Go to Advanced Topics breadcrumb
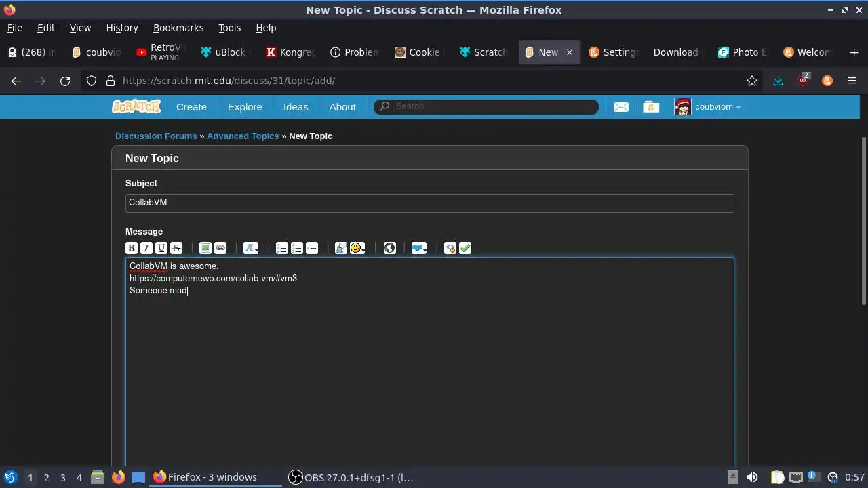This screenshot has width=868, height=488. point(243,136)
